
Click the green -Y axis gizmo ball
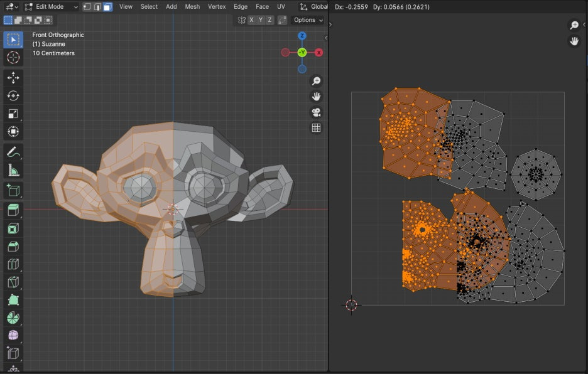302,53
